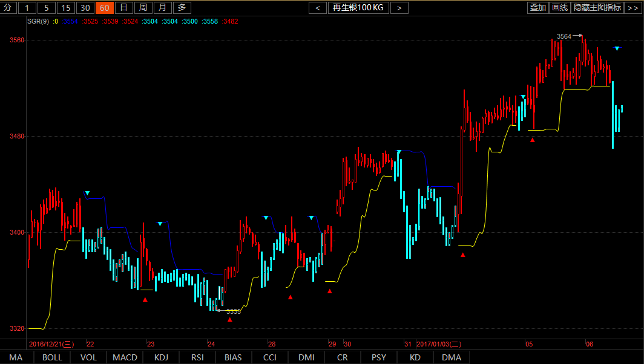The height and width of the screenshot is (364, 644).
Task: Expand more options with double-arrow button
Action: [633, 8]
